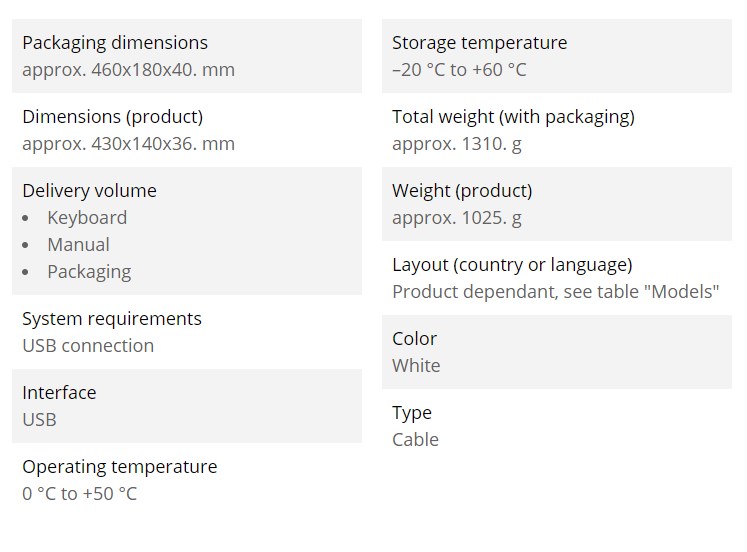Screen dimensions: 747x552
Task: Click the Dimensions (product) label
Action: (112, 117)
